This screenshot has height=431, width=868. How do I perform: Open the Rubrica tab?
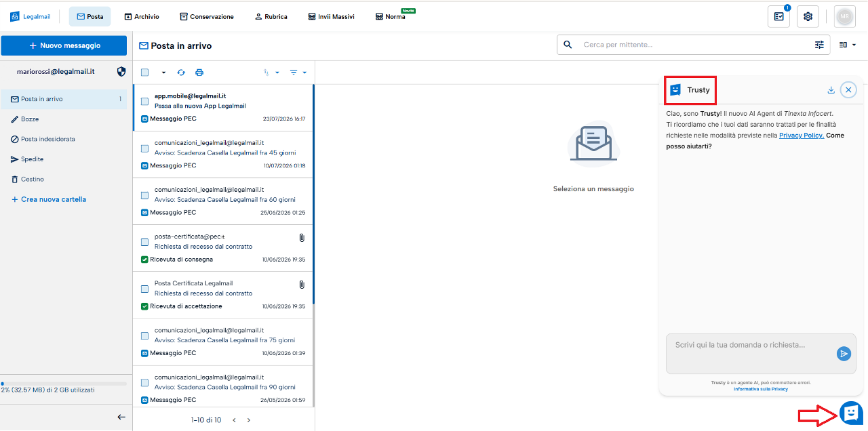271,16
